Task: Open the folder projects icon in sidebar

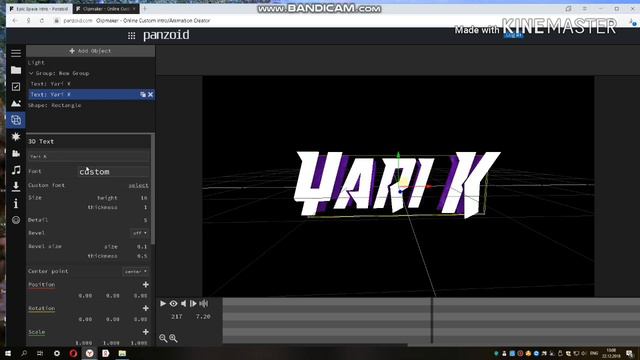Action: (16, 70)
